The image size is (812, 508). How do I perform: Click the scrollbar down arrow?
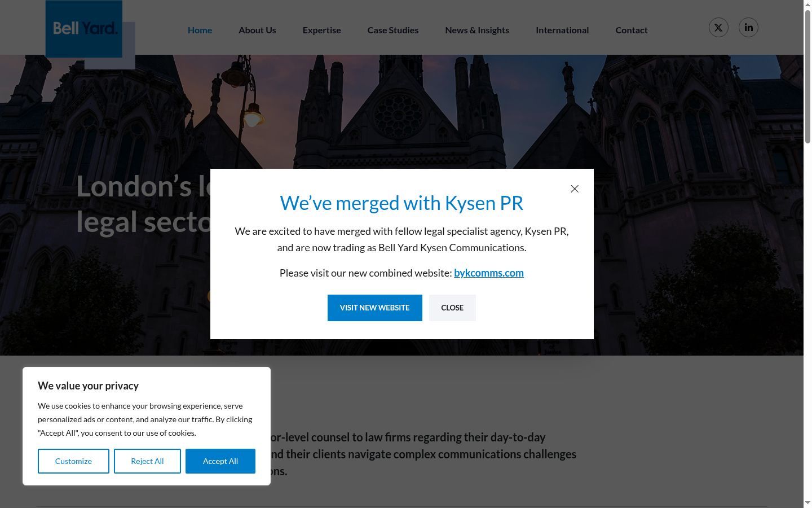[x=807, y=503]
